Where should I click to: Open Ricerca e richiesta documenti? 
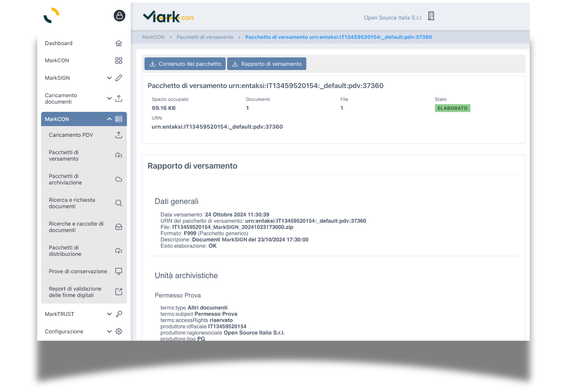84,203
